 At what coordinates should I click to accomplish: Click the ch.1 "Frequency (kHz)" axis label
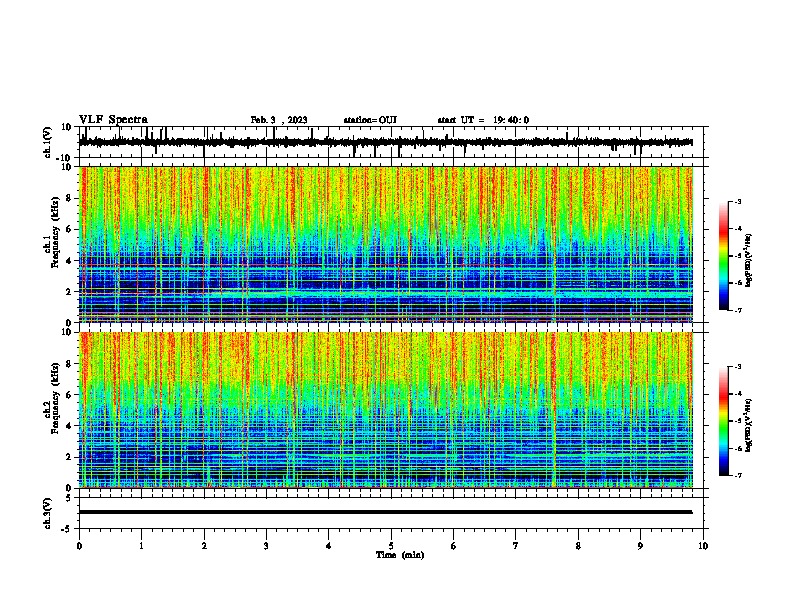coord(55,232)
